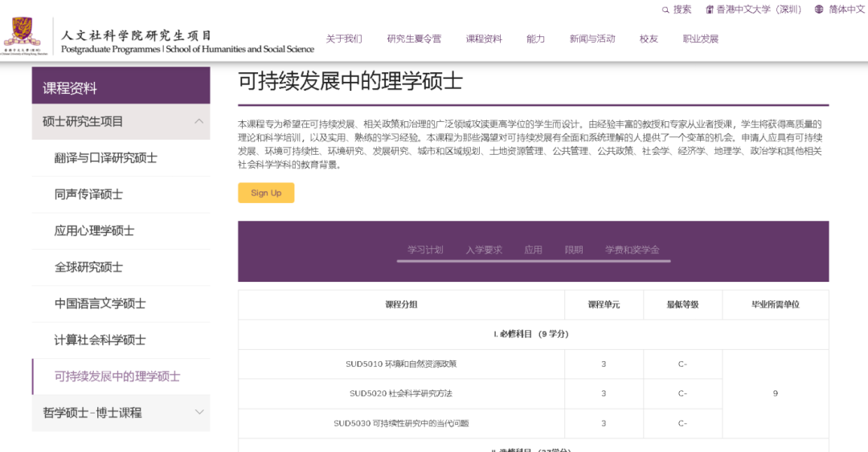Expand 哲学硕士-博士课程 section chevron
Image resolution: width=868 pixels, height=452 pixels.
pyautogui.click(x=199, y=412)
